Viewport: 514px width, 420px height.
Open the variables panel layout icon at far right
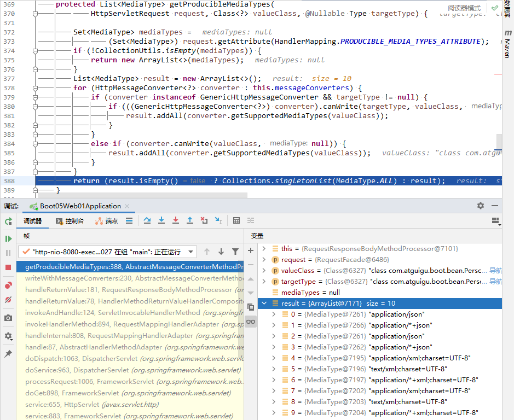click(x=496, y=221)
